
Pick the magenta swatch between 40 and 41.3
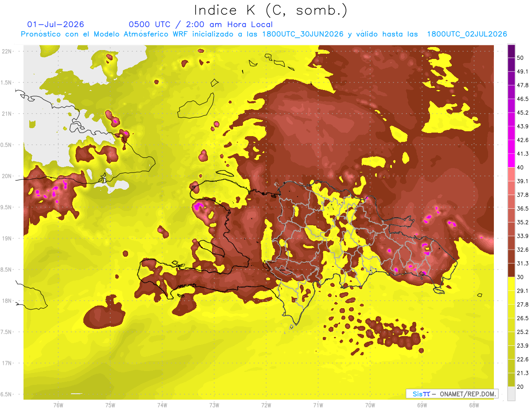tap(511, 160)
